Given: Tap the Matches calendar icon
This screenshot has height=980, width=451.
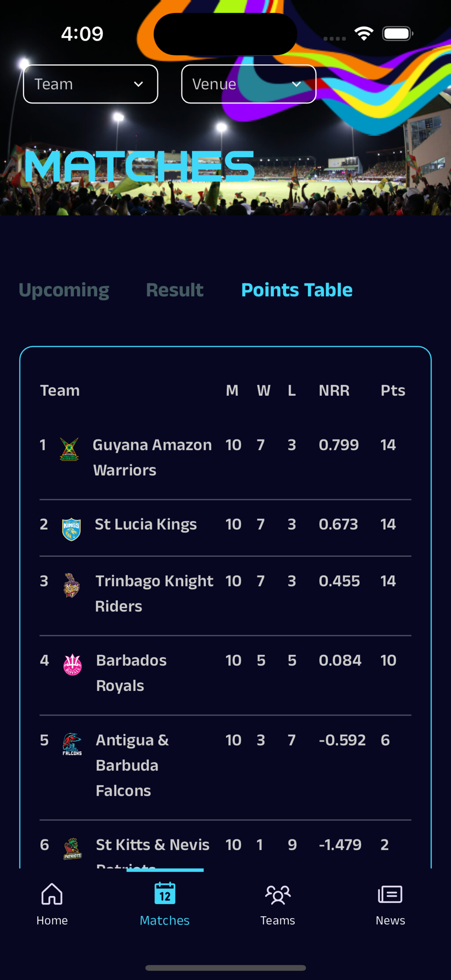Looking at the screenshot, I should pyautogui.click(x=165, y=893).
